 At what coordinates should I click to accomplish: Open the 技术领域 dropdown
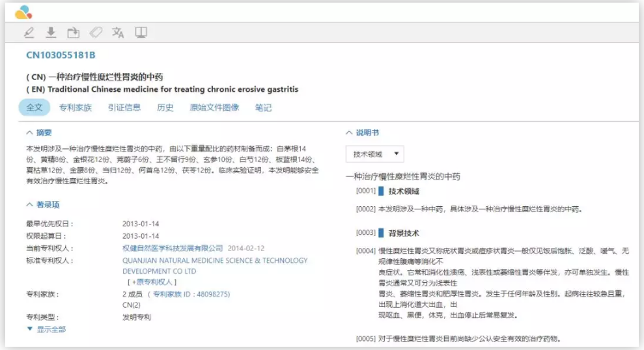point(374,154)
